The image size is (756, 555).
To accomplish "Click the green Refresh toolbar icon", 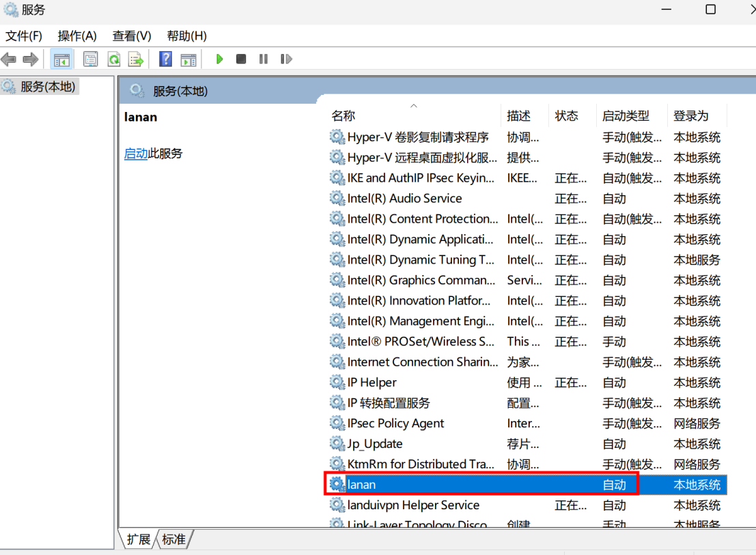I will coord(113,59).
